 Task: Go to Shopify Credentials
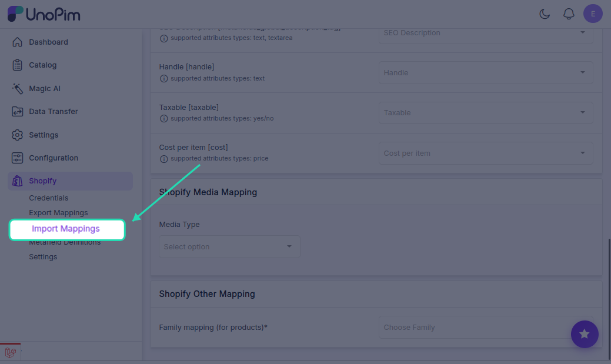click(49, 198)
